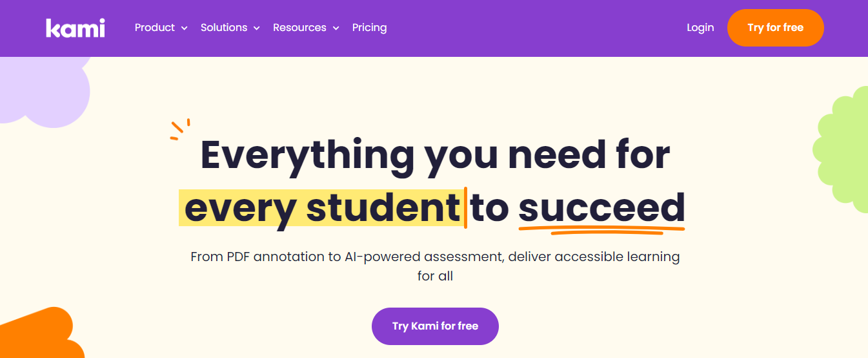Click the orange sparkle accent beside Everything
The height and width of the screenshot is (358, 868).
[180, 129]
